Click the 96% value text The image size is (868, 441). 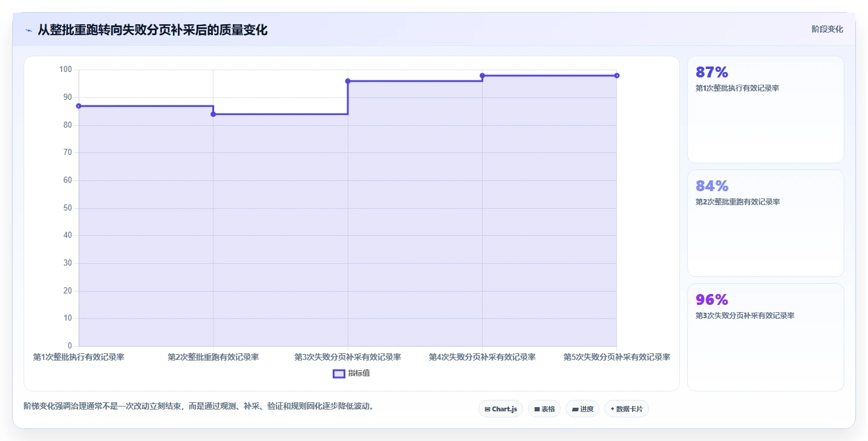point(712,300)
